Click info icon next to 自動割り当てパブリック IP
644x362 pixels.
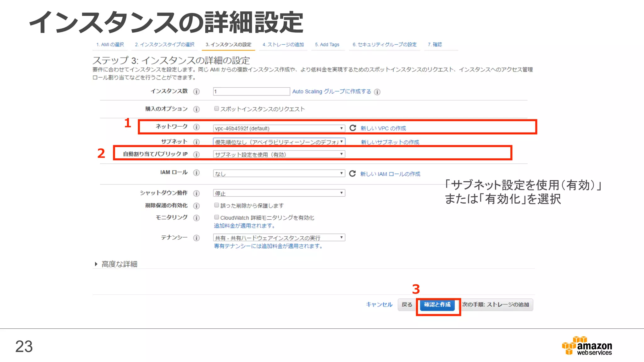point(197,154)
